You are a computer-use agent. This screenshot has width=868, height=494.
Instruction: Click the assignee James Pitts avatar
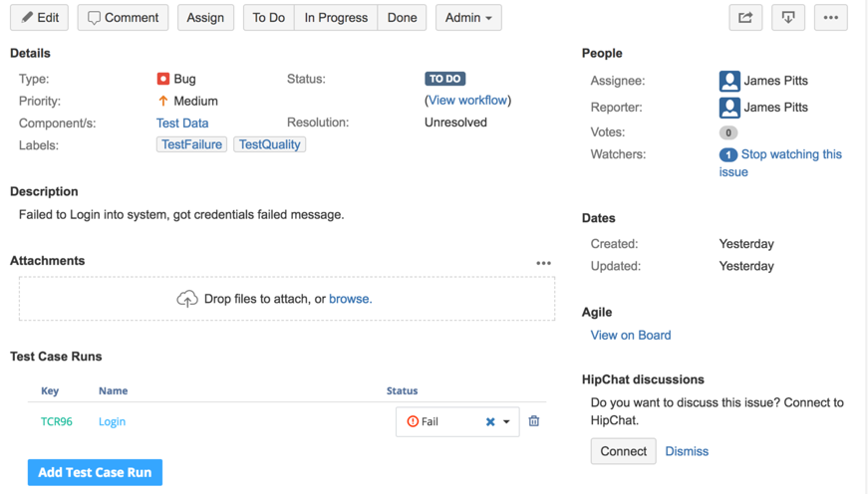tap(729, 81)
